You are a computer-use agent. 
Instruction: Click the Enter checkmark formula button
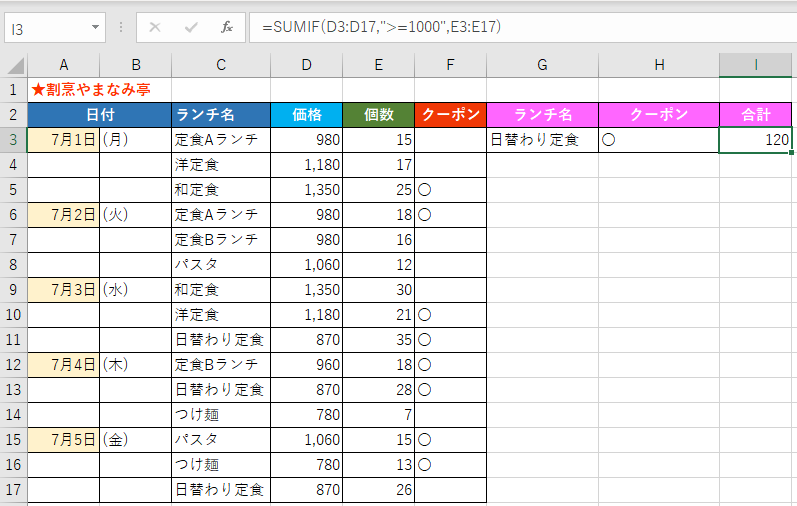(191, 27)
